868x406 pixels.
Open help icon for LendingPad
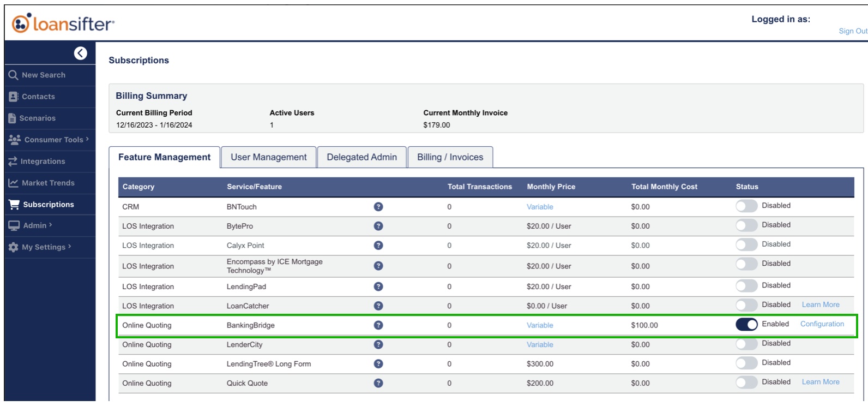click(x=378, y=286)
